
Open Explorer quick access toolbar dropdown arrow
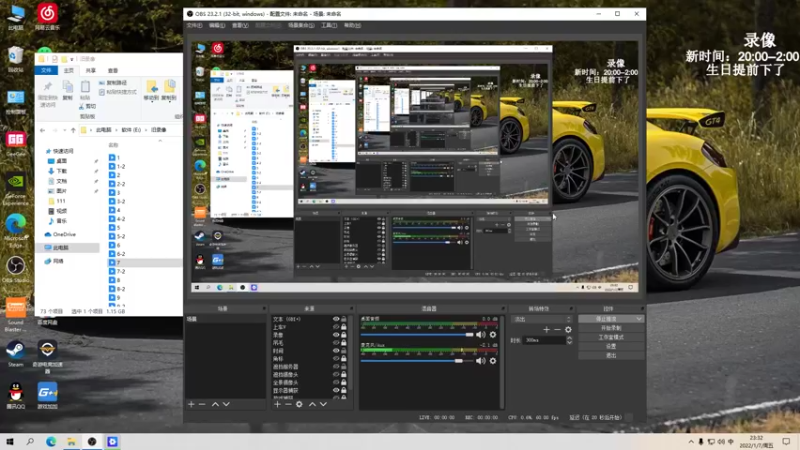(72, 59)
